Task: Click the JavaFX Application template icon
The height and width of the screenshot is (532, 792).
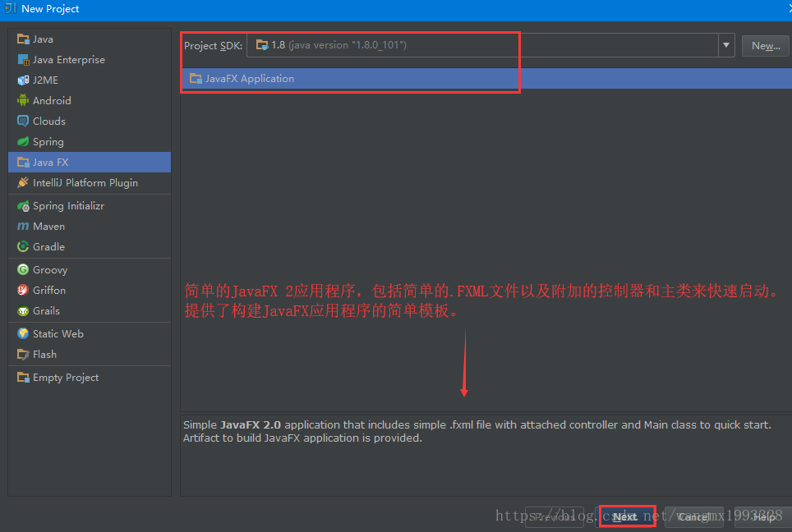Action: [196, 78]
